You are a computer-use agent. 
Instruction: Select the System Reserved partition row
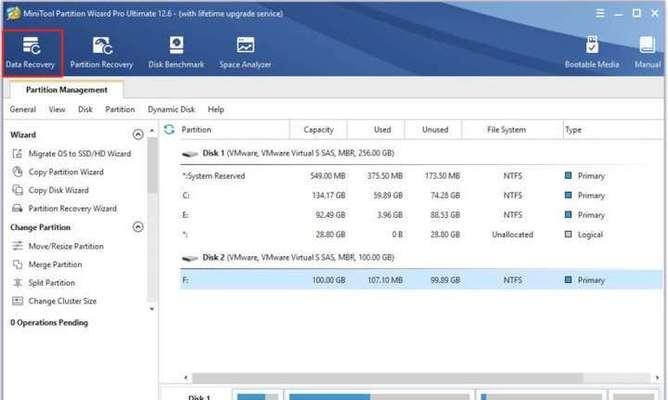pyautogui.click(x=421, y=176)
